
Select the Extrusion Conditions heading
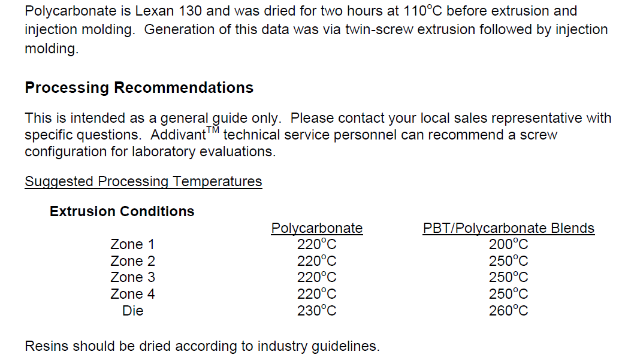122,211
